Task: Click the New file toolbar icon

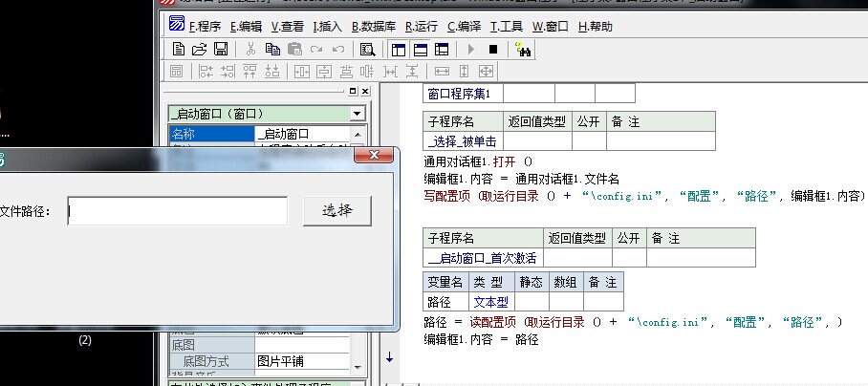Action: (x=178, y=50)
